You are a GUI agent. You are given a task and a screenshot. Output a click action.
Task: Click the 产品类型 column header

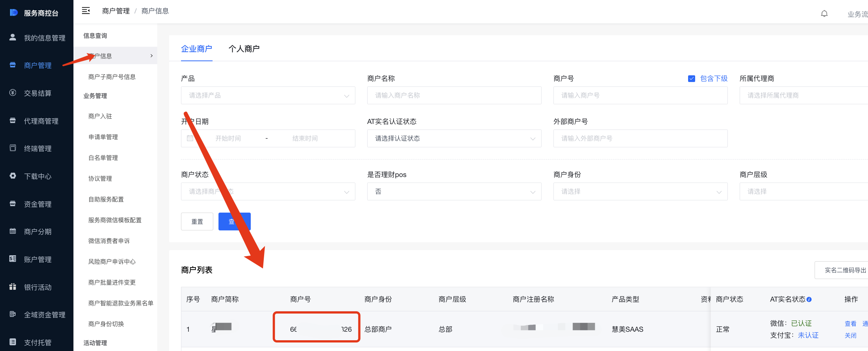[x=625, y=299]
